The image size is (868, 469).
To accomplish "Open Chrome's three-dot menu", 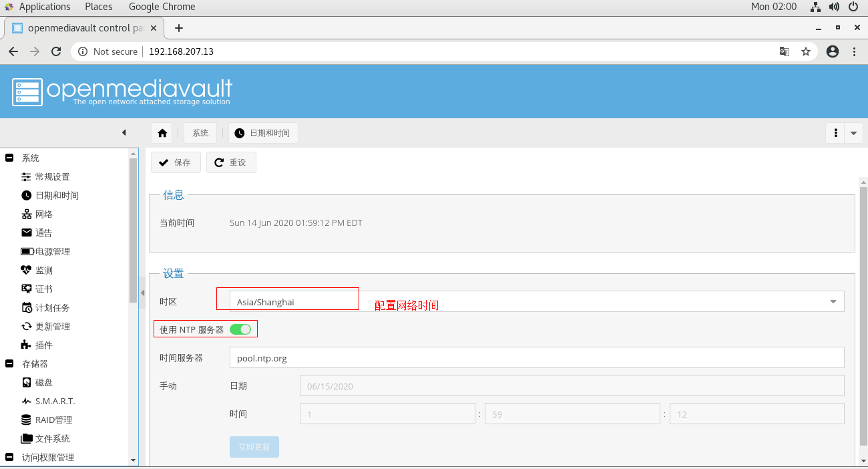I will pyautogui.click(x=854, y=51).
